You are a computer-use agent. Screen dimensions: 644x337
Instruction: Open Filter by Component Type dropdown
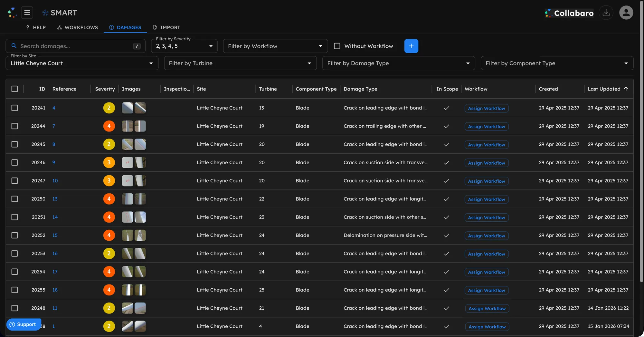(x=557, y=63)
